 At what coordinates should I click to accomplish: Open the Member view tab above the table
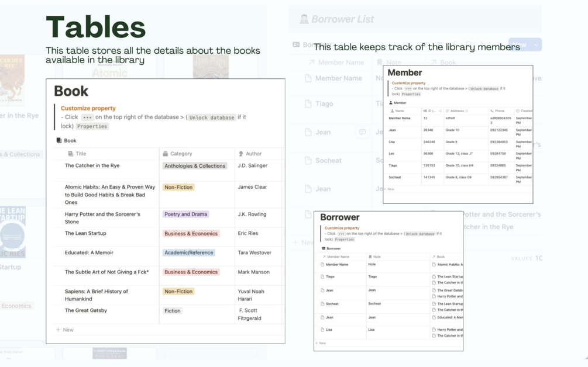coord(397,103)
